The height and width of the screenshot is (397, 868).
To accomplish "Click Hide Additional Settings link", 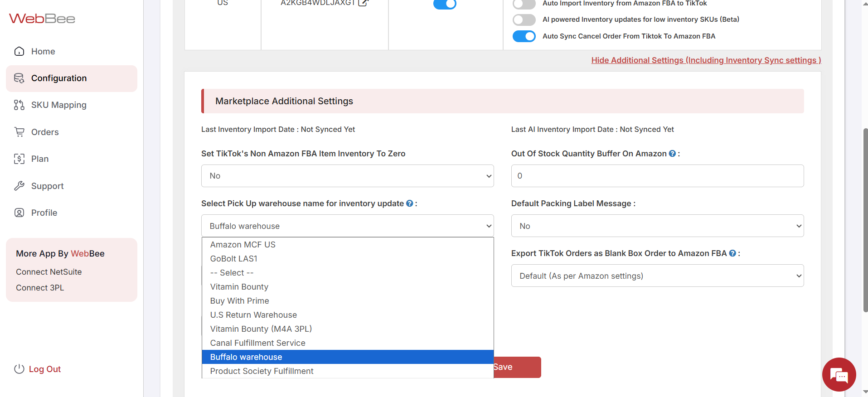I will (x=706, y=60).
